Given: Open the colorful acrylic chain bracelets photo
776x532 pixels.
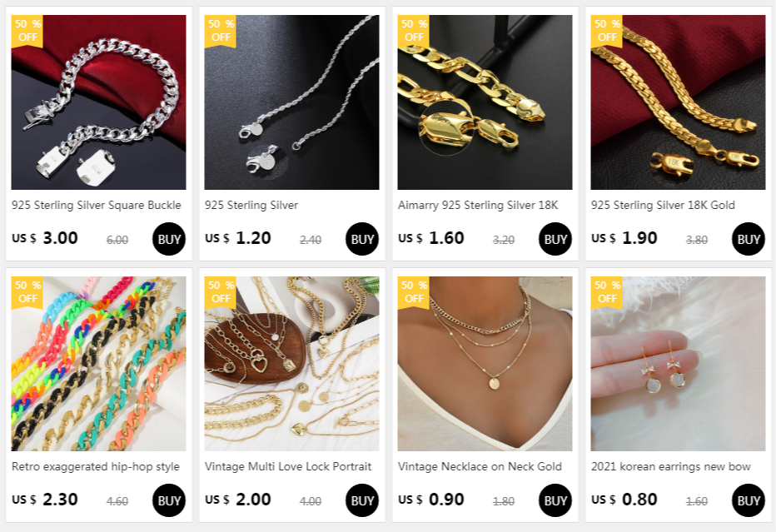Looking at the screenshot, I should [98, 363].
